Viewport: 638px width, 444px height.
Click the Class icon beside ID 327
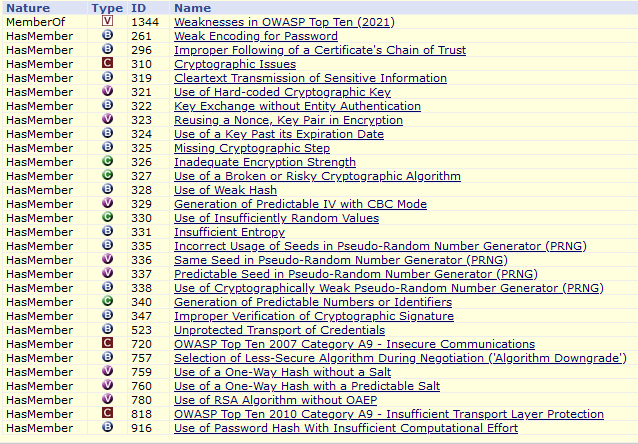(107, 175)
